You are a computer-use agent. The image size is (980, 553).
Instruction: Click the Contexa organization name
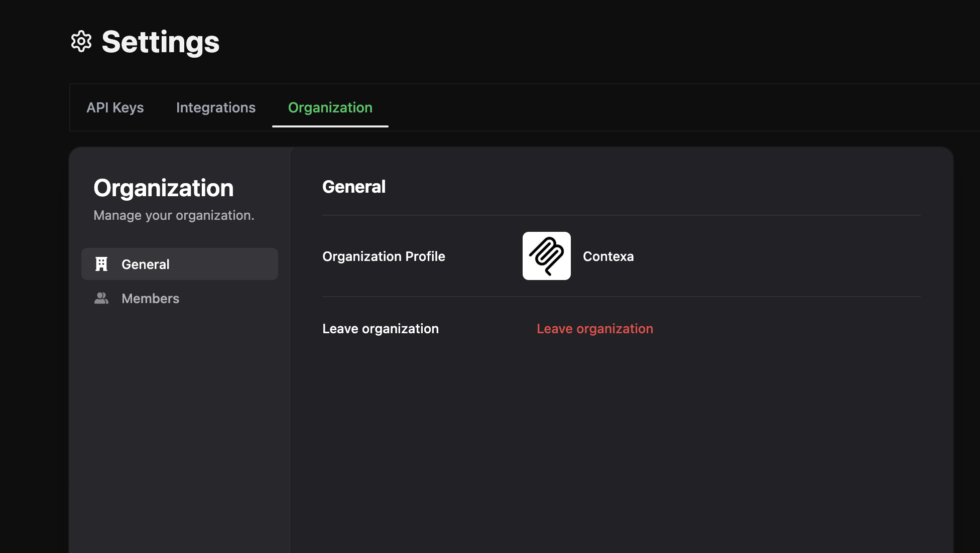point(608,256)
